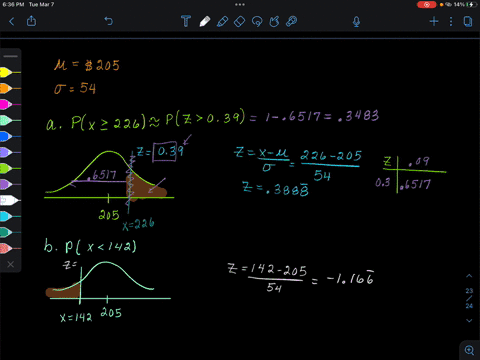
Task: Choose the blue pen in sidebar
Action: [10, 136]
